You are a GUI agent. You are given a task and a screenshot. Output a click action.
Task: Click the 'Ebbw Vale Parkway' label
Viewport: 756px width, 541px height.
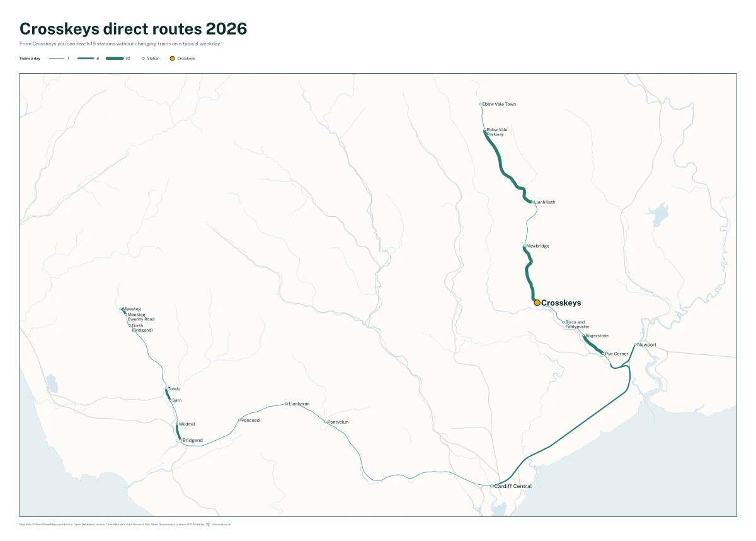tap(497, 132)
